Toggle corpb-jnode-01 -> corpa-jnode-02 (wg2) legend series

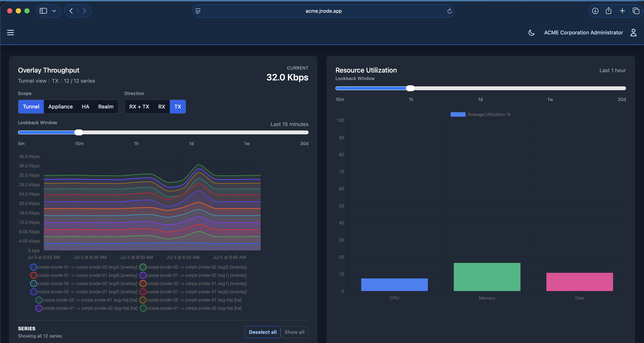pyautogui.click(x=84, y=267)
